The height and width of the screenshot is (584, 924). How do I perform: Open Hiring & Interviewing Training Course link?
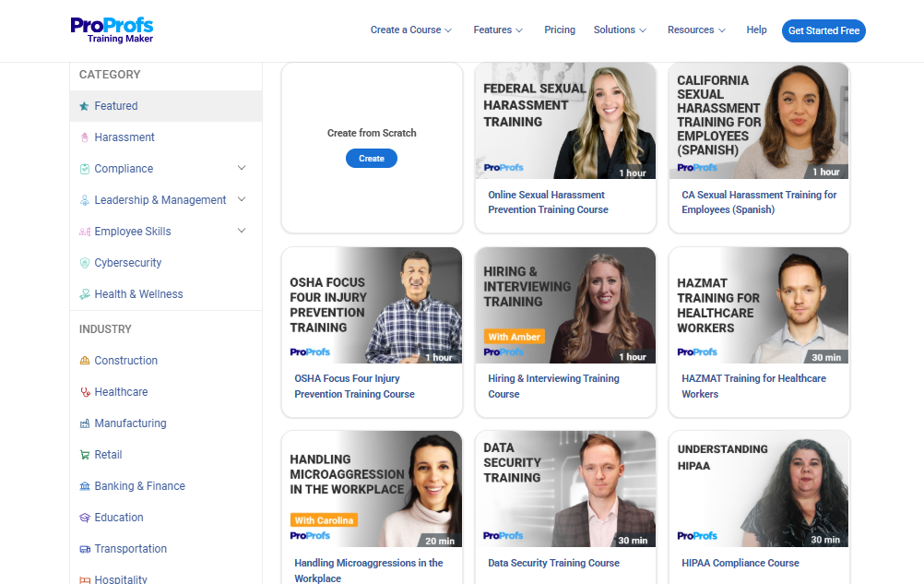[x=553, y=387]
